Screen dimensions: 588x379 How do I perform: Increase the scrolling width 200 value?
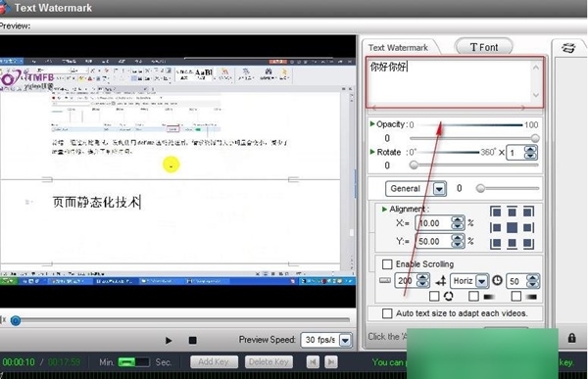click(x=423, y=277)
